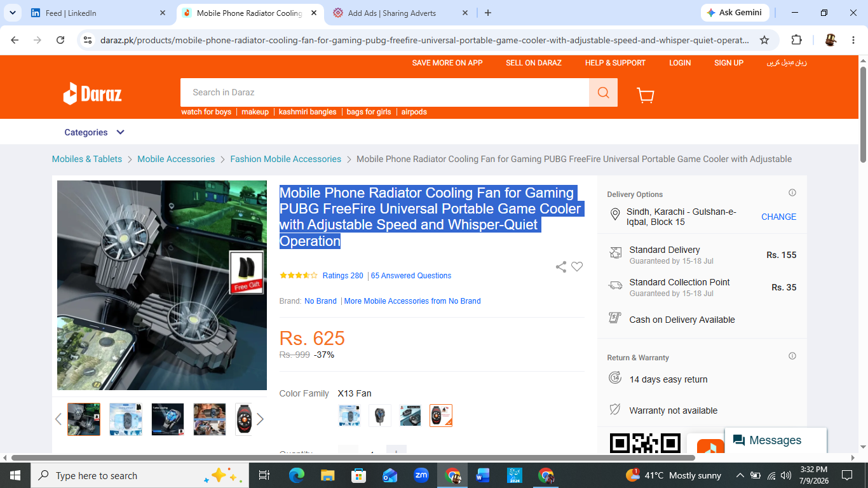The width and height of the screenshot is (868, 488).
Task: Click the Search in Daraz input field
Action: click(384, 93)
